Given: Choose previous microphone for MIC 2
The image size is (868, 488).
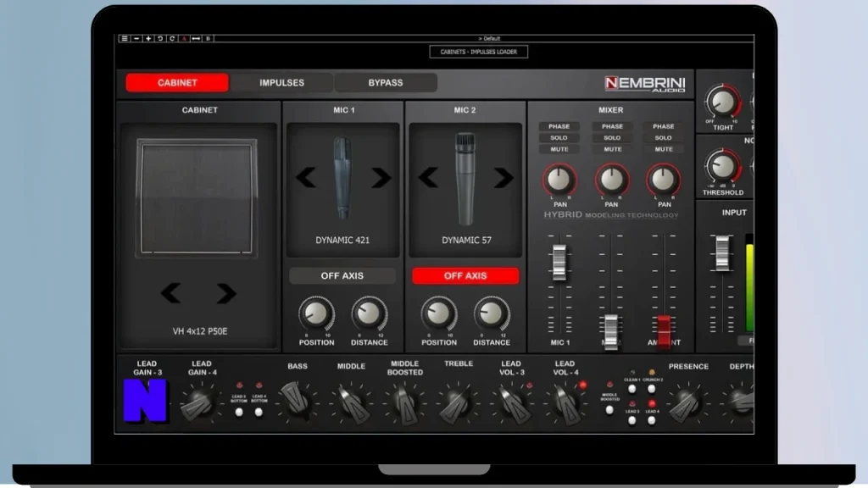Looking at the screenshot, I should (428, 178).
